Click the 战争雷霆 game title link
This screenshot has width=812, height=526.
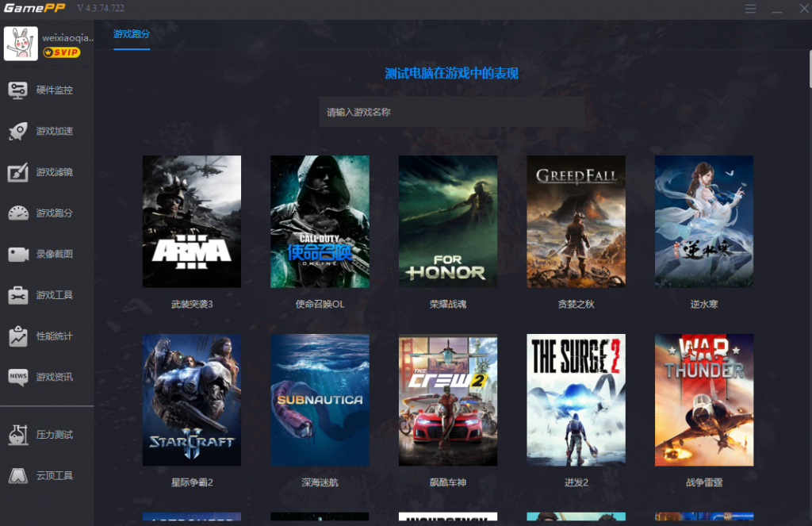coord(703,482)
